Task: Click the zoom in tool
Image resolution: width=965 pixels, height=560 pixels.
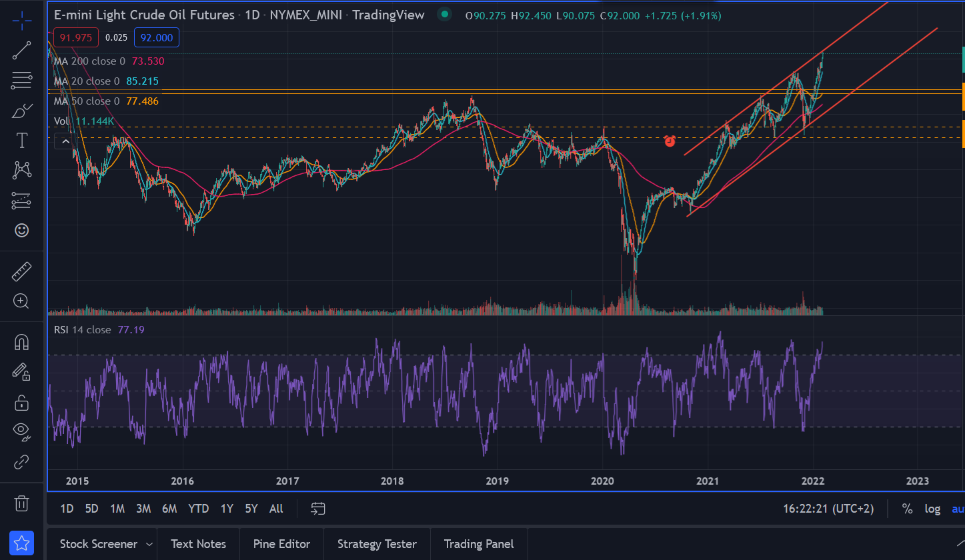Action: [x=21, y=301]
